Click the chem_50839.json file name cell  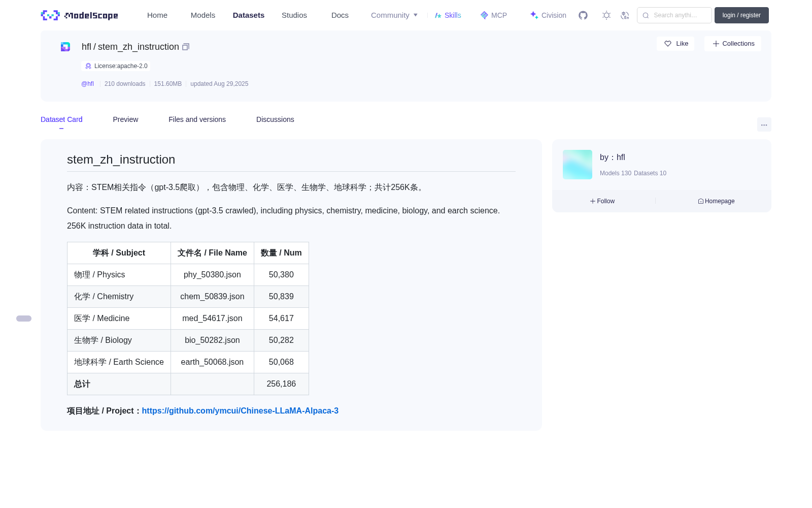tap(212, 297)
